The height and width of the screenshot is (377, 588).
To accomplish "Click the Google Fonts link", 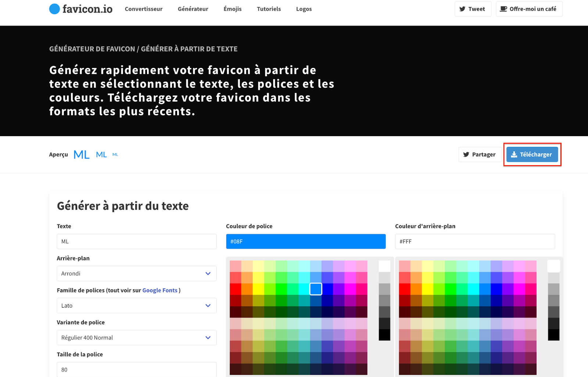I will click(159, 290).
